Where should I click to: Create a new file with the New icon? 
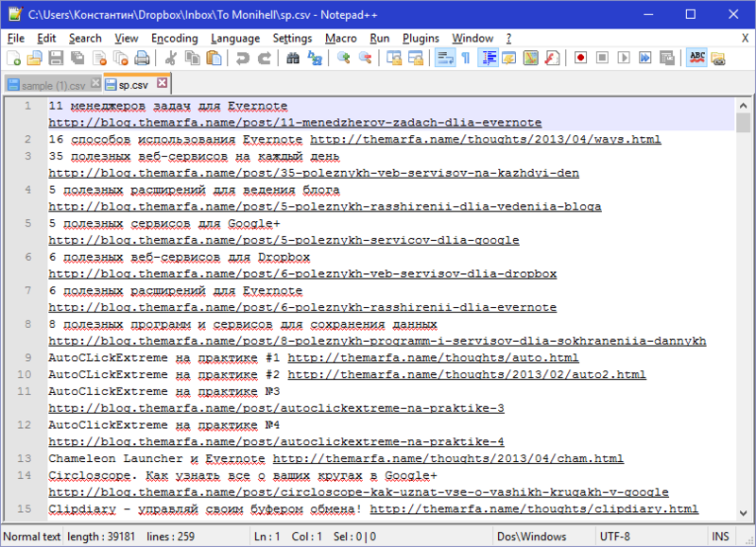[x=13, y=59]
